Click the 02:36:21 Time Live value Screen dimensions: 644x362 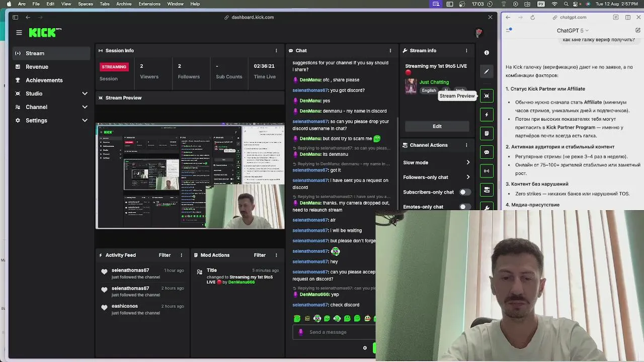(x=264, y=66)
